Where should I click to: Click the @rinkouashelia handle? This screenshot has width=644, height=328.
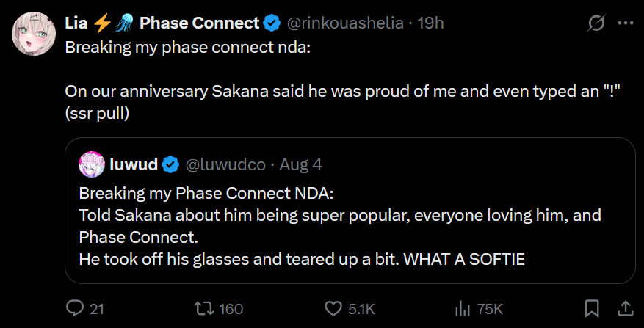(345, 23)
